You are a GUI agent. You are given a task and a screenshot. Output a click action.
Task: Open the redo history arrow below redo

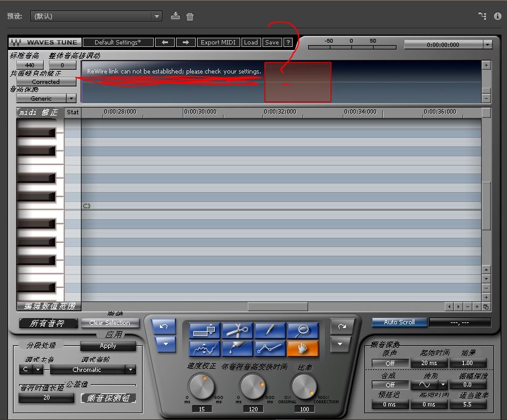pyautogui.click(x=340, y=344)
